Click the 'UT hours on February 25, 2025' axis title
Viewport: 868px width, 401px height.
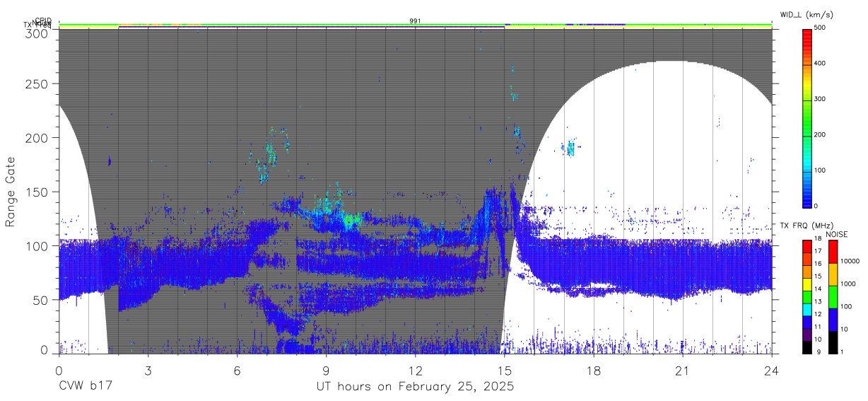click(x=415, y=388)
